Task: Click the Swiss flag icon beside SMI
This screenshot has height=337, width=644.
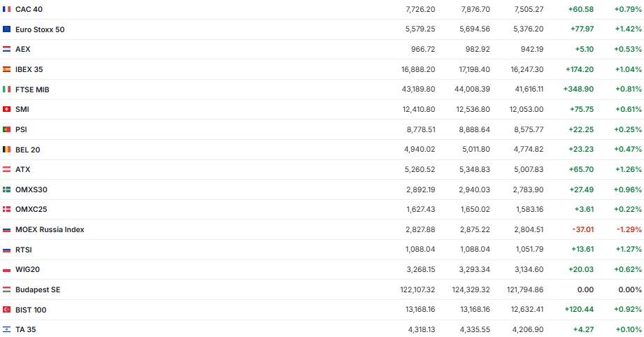Action: coord(6,109)
